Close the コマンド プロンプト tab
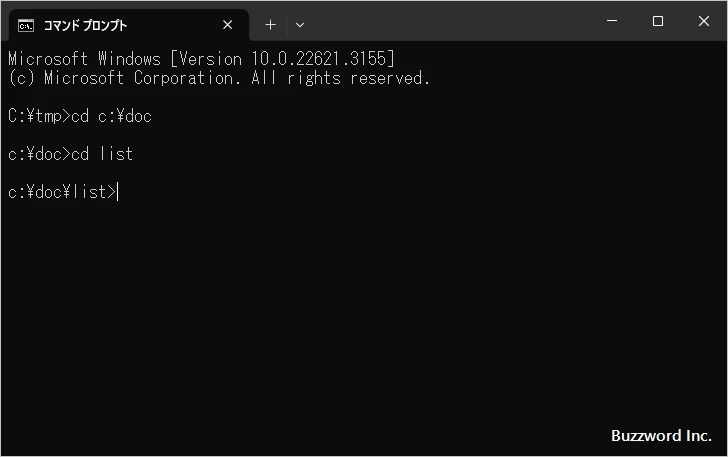This screenshot has width=728, height=457. (228, 24)
